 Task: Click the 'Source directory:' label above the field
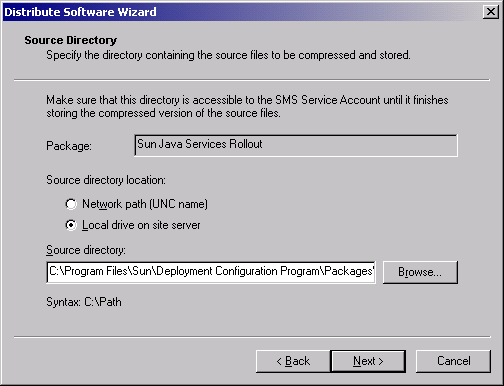click(86, 250)
